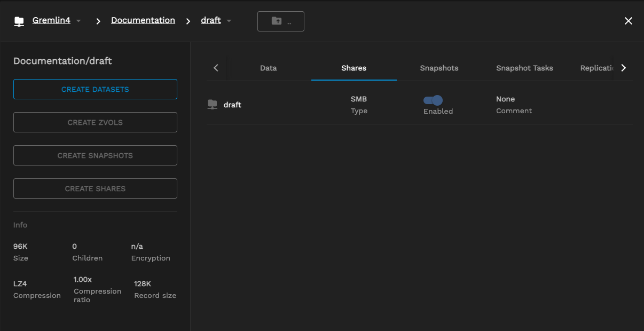Open the Gremlin4 breadcrumb link
Image resolution: width=644 pixels, height=331 pixels.
51,20
